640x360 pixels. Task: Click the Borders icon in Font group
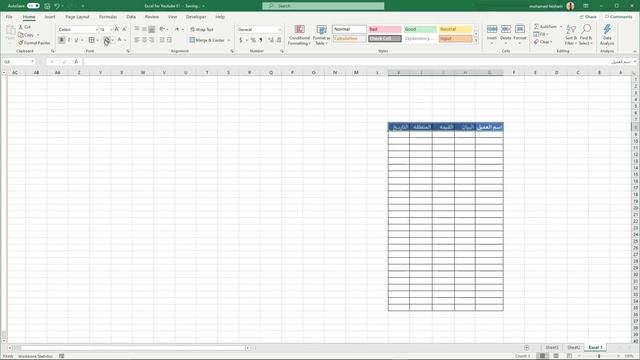[x=91, y=40]
